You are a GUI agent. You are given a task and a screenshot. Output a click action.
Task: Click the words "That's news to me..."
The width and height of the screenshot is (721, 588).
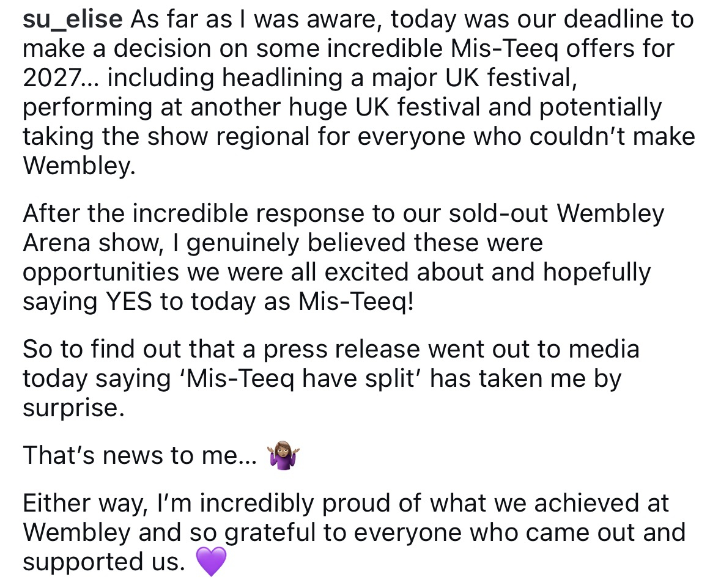(140, 455)
